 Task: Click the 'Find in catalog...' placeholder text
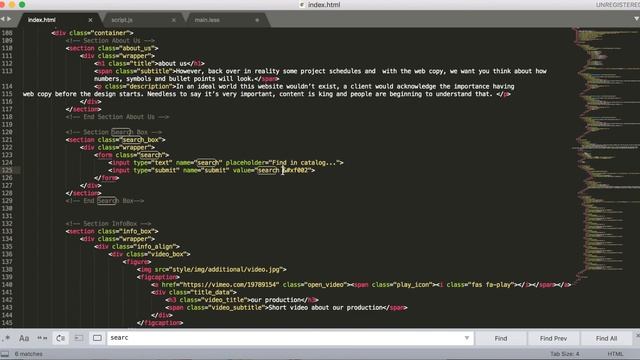(x=304, y=162)
